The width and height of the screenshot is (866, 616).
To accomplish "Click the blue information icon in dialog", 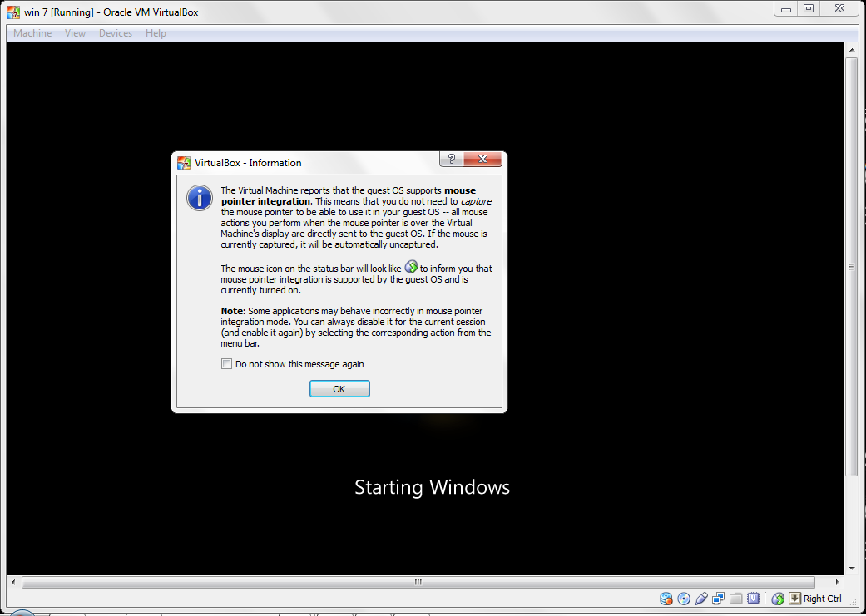I will tap(200, 198).
